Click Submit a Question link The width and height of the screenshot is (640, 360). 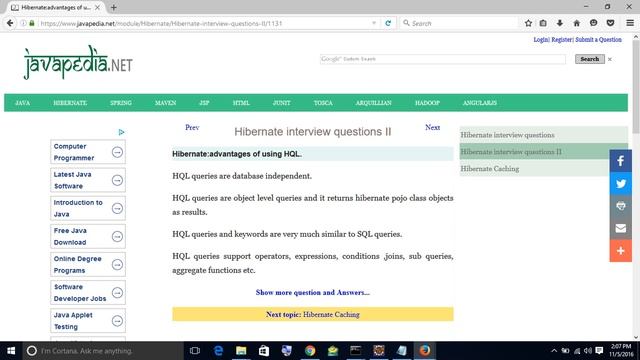598,40
